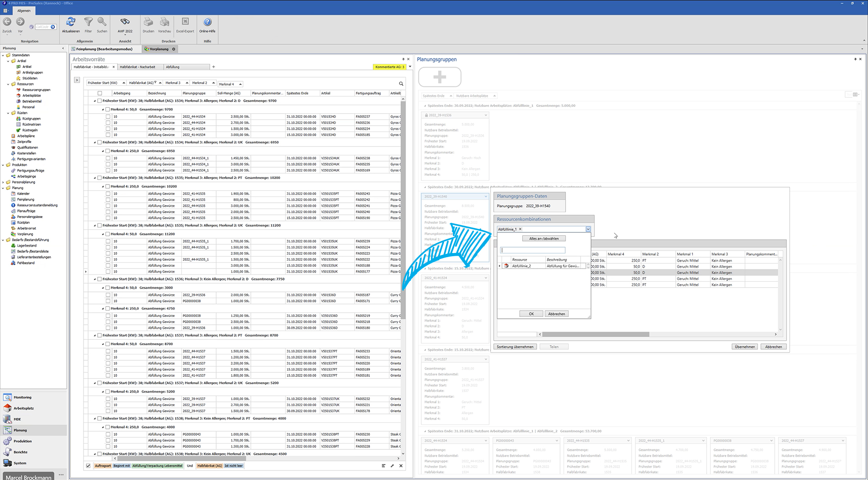868x480 pixels.
Task: Focus the search field in resource popup
Action: coord(533,250)
